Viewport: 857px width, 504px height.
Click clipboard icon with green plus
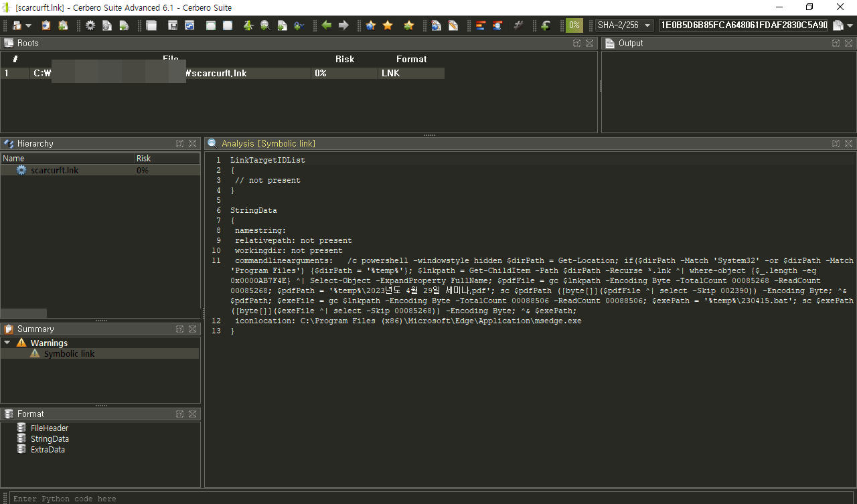(x=64, y=25)
